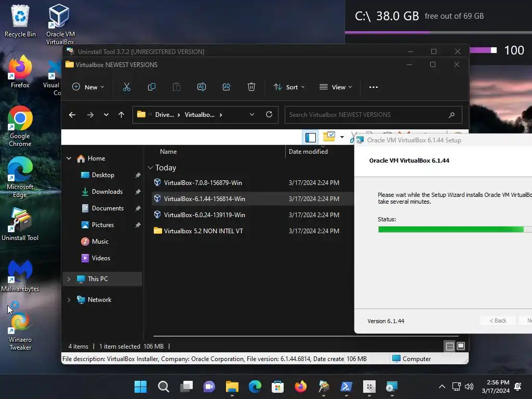This screenshot has width=532, height=399.
Task: Click the search magnifier icon in Explorer
Action: click(451, 115)
